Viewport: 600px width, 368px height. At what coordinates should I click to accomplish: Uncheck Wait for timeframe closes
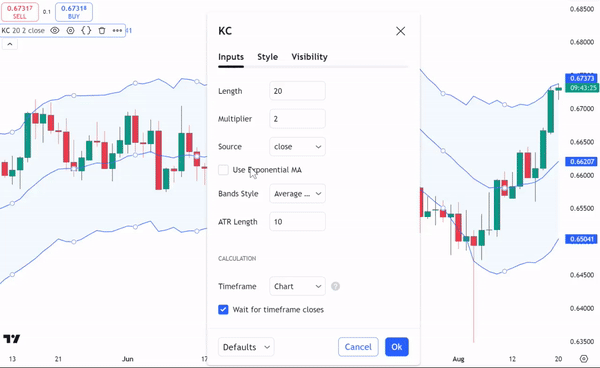(x=223, y=309)
